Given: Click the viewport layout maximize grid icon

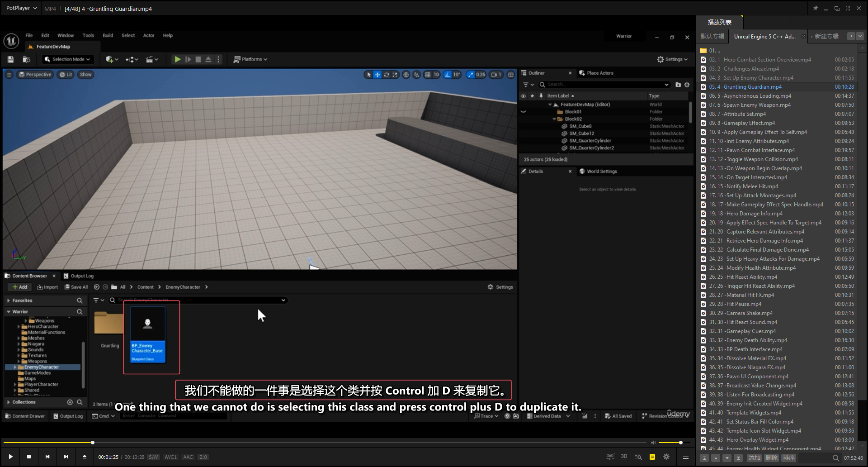Looking at the screenshot, I should [511, 75].
